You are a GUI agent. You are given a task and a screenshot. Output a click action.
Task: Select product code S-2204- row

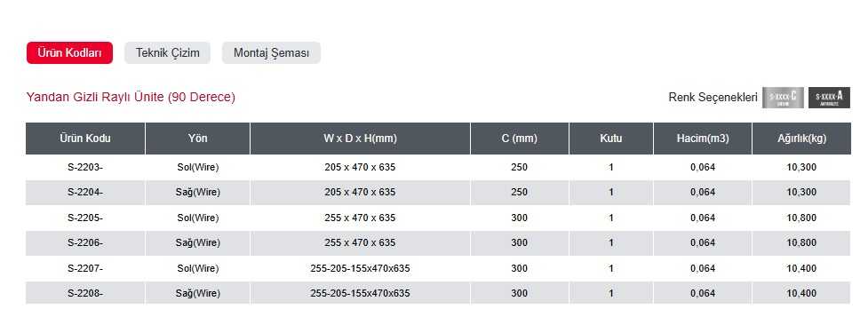tap(438, 193)
